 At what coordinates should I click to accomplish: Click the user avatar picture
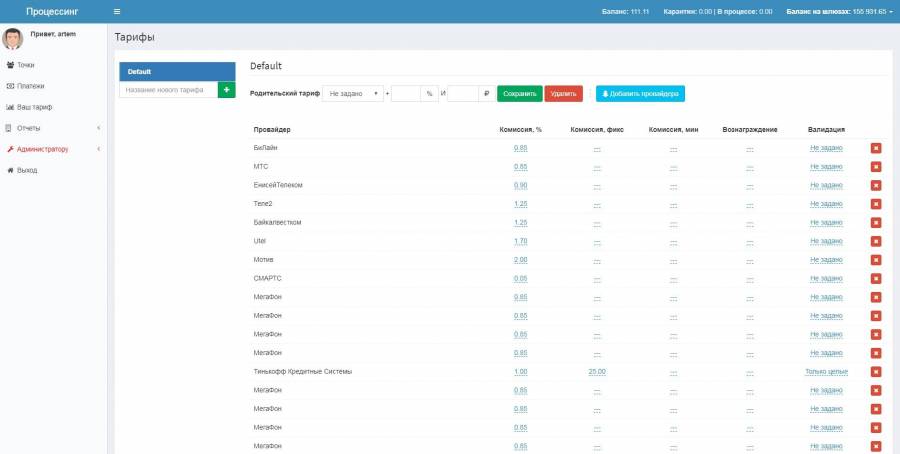(13, 39)
